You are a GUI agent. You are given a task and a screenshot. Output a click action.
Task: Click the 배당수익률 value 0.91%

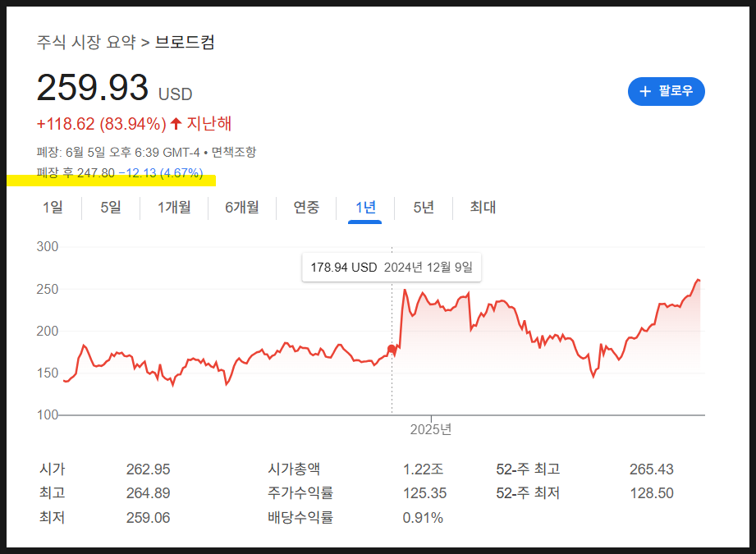pos(423,518)
